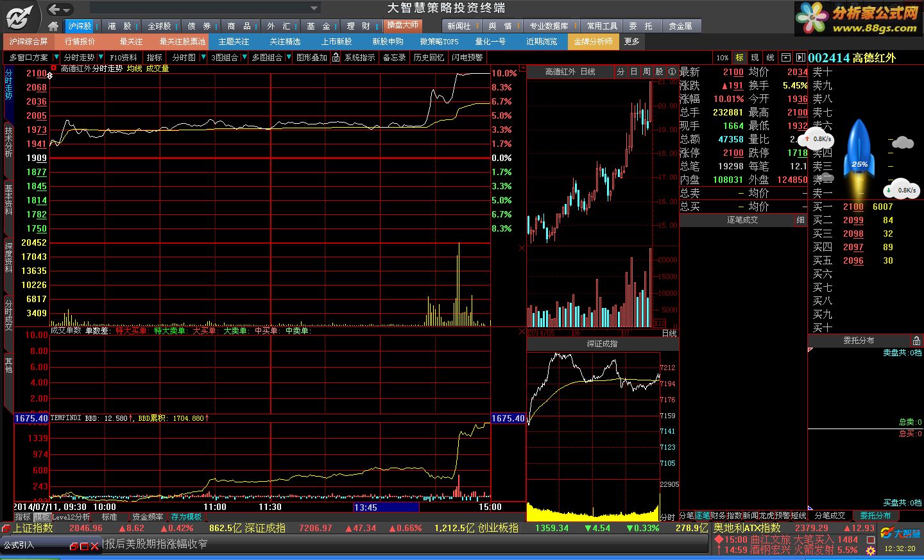
Task: Click the 股 button on the mini chart header
Action: click(659, 72)
